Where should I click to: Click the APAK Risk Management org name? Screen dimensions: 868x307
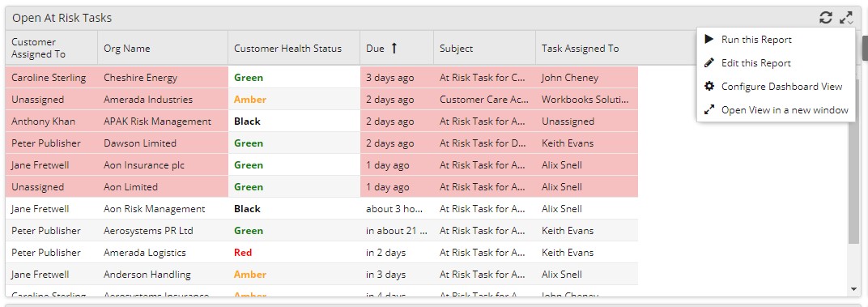pos(157,122)
